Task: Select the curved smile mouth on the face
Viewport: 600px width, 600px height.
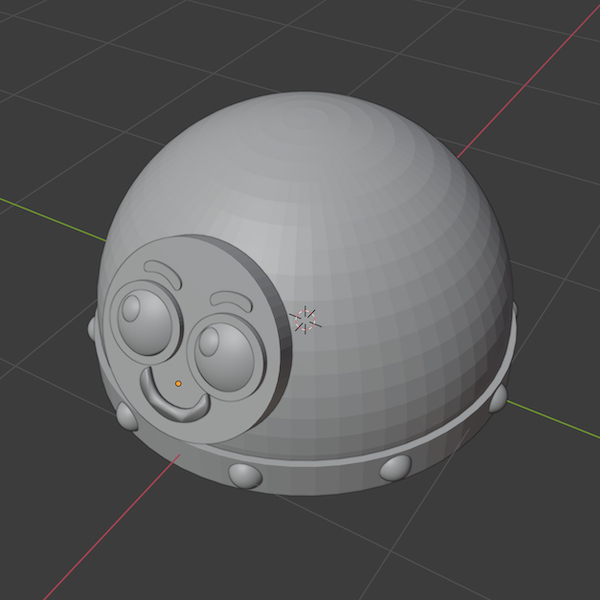Action: pos(175,395)
